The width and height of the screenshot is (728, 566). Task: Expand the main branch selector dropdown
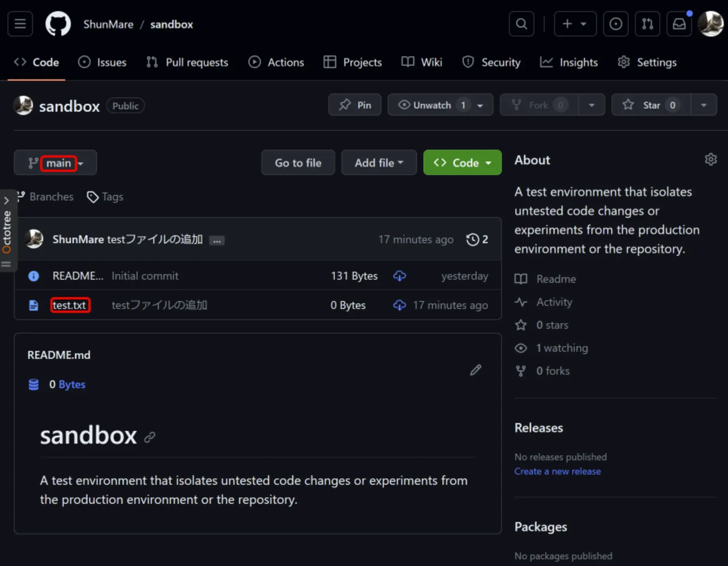[55, 163]
